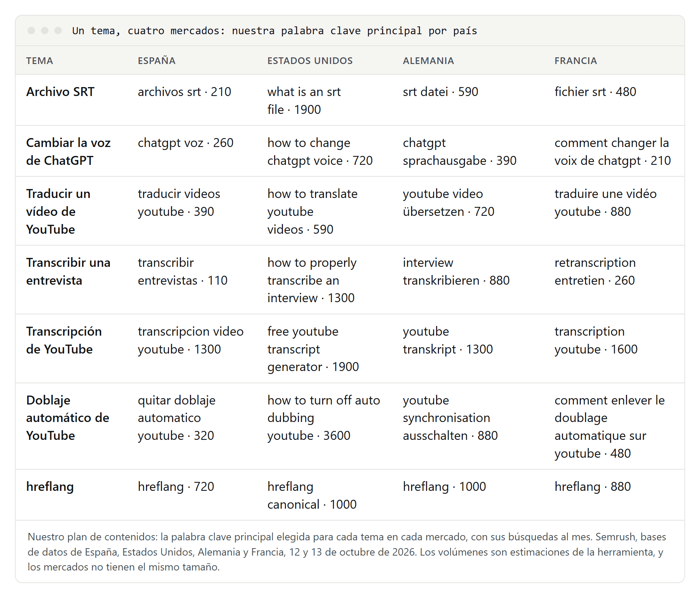Click the Doblaje automático de YouTube topic
This screenshot has width=700, height=598.
[68, 418]
